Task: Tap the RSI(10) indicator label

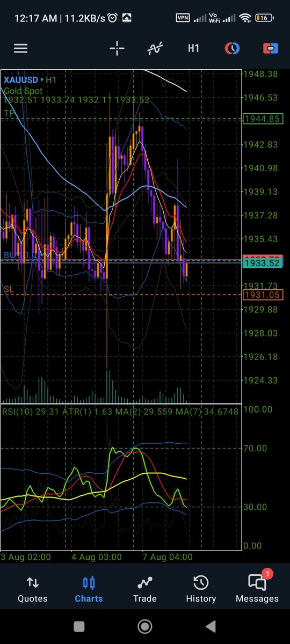Action: (18, 412)
